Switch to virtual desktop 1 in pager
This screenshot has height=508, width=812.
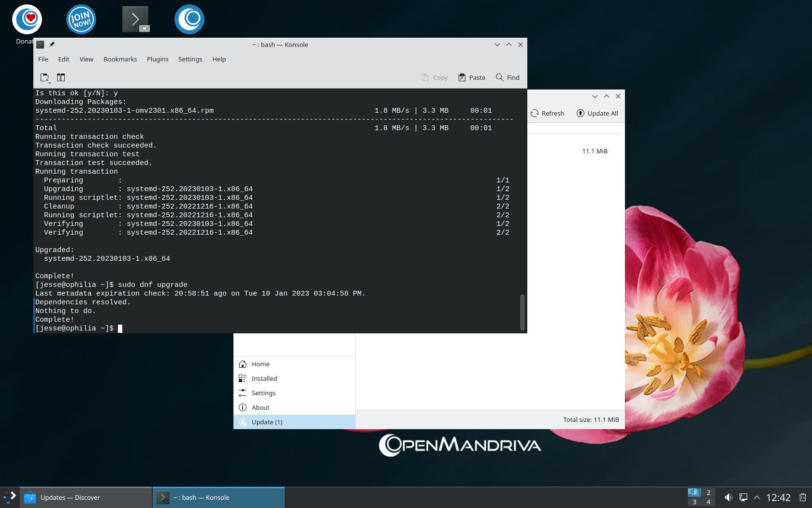(694, 493)
